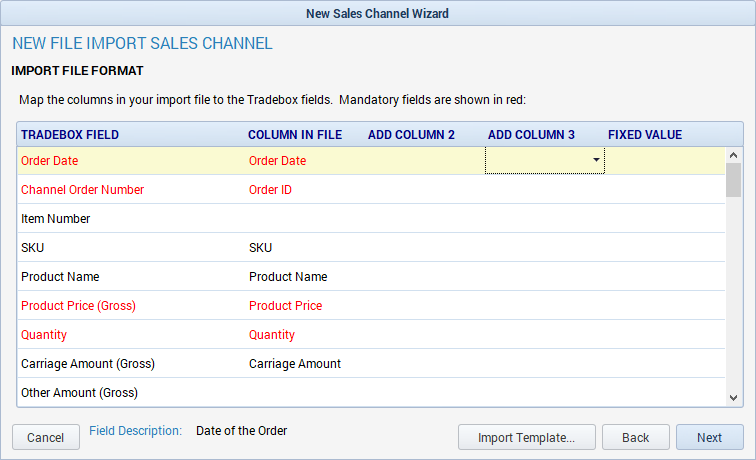Screen dimensions: 756x460
Task: Cancel the sales channel wizard
Action: point(46,437)
